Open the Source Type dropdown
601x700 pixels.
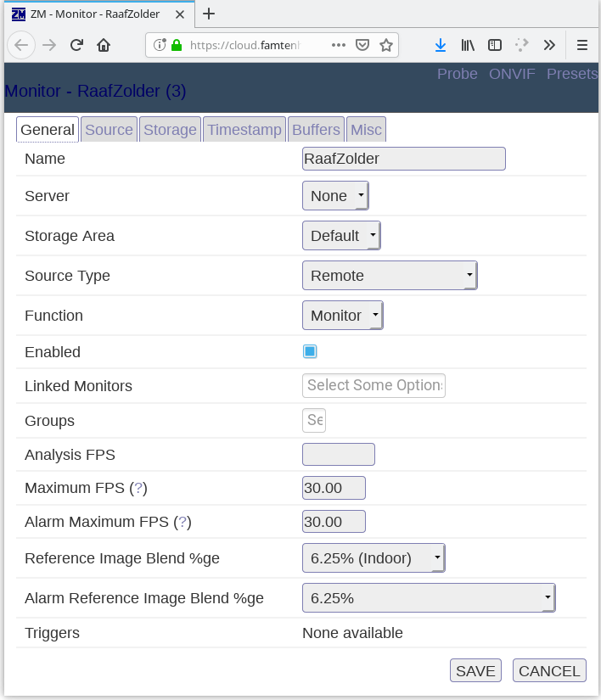[x=390, y=276]
